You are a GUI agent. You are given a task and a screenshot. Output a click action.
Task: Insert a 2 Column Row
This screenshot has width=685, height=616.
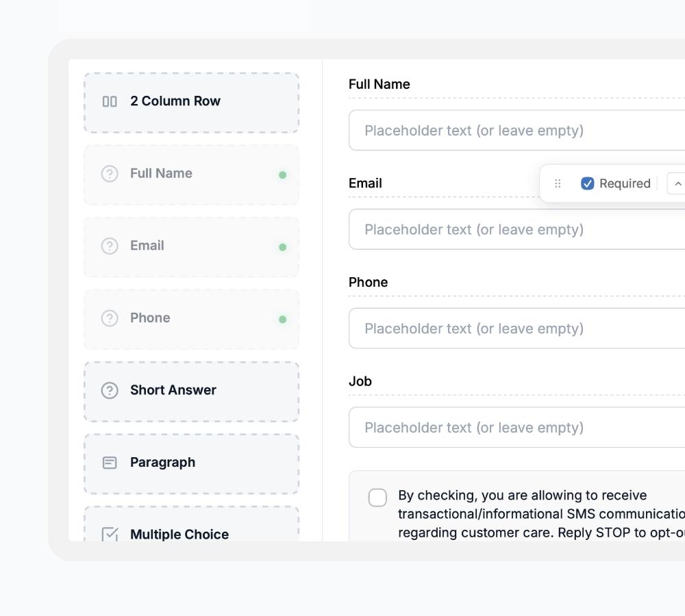191,103
